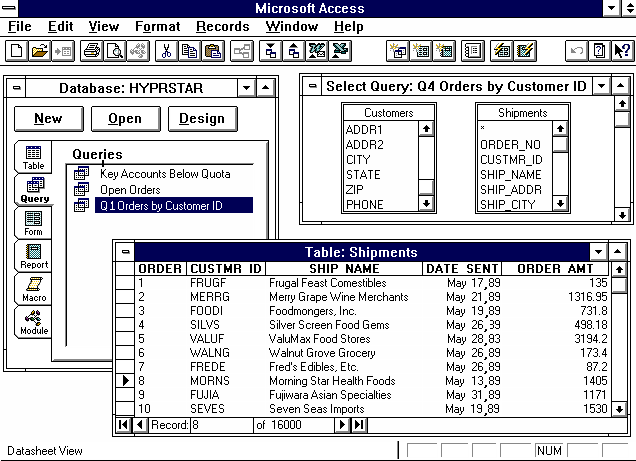This screenshot has height=461, width=636.
Task: Click the Design button in Database window
Action: (x=202, y=119)
